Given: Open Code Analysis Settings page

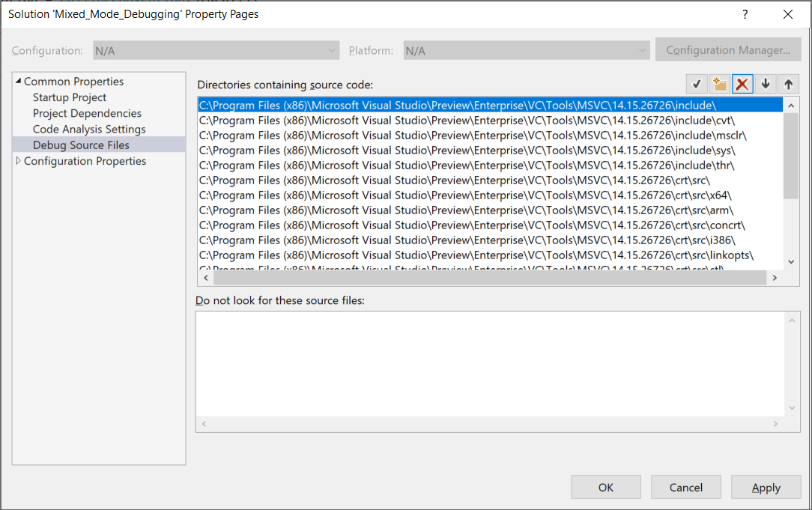Looking at the screenshot, I should pos(90,129).
